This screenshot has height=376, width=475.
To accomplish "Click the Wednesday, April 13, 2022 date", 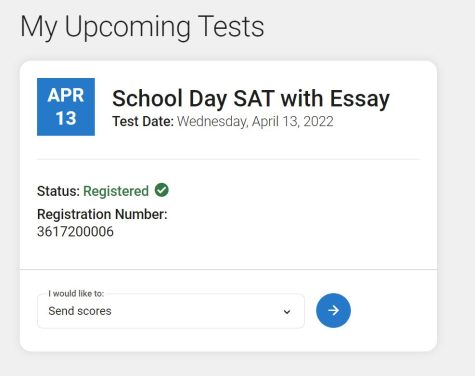I will coord(255,122).
